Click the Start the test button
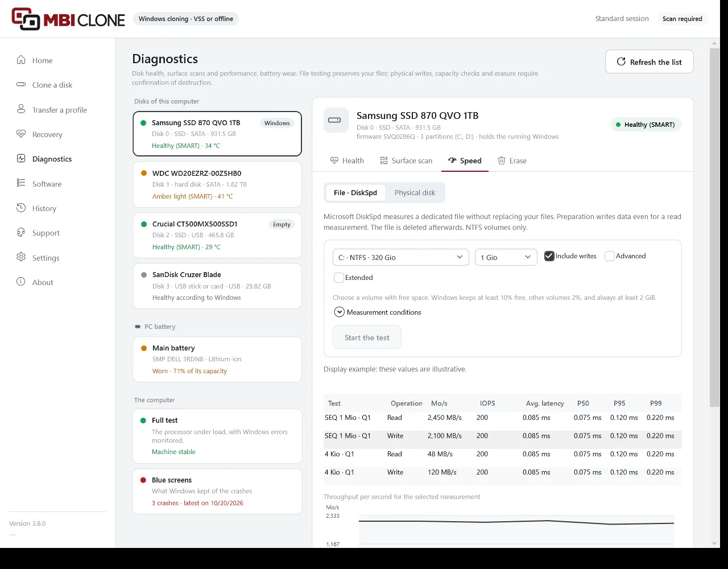 [x=367, y=337]
